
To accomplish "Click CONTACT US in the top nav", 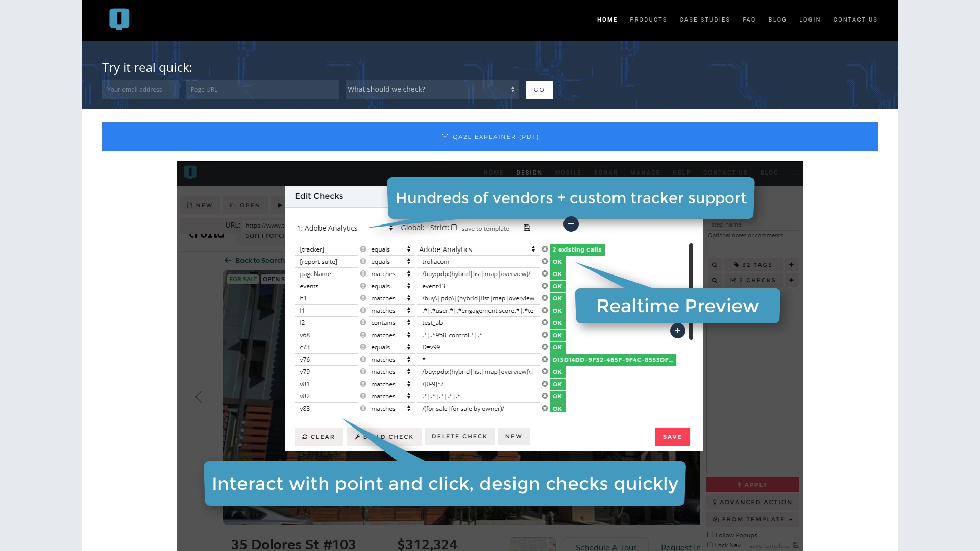I will [855, 20].
